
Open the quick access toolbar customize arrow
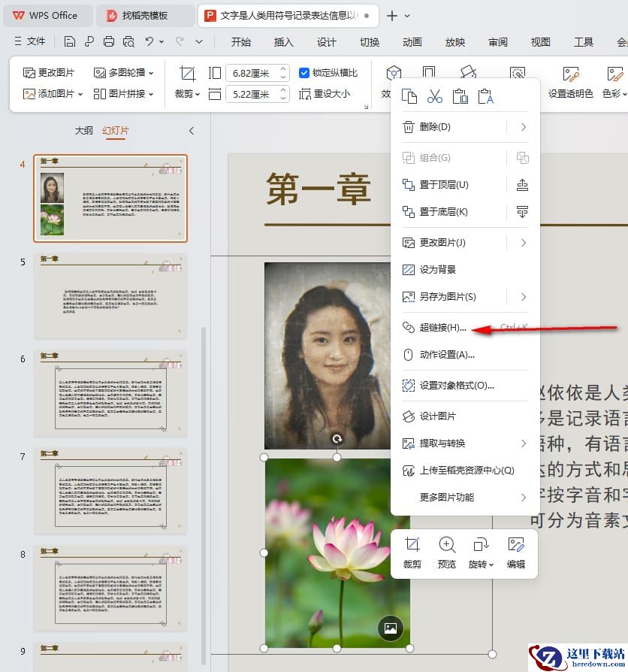199,41
